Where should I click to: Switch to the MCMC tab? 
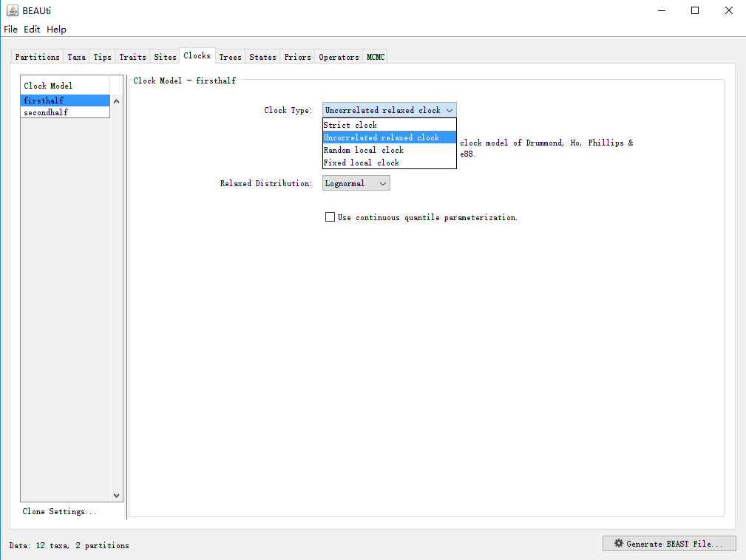tap(376, 57)
